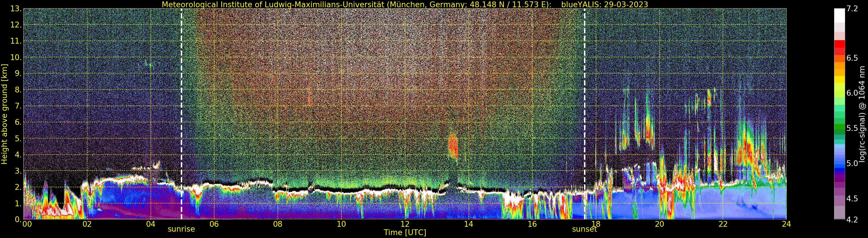Click the 02 time axis tick label
868x238 pixels.
click(87, 224)
